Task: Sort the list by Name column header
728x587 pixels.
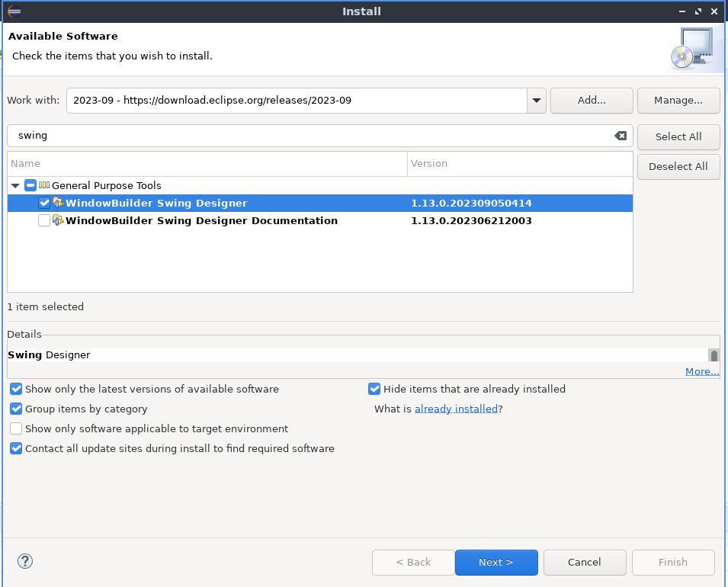Action: 207,163
